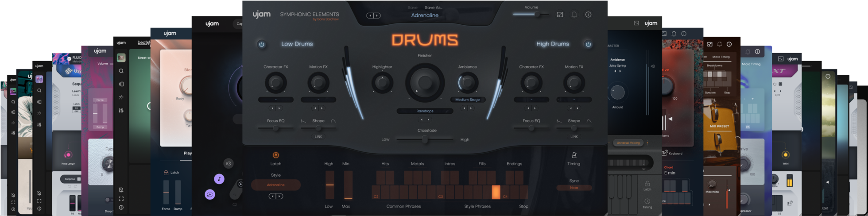868x216 pixels.
Task: Click the C3 phrase key
Action: [x=441, y=192]
